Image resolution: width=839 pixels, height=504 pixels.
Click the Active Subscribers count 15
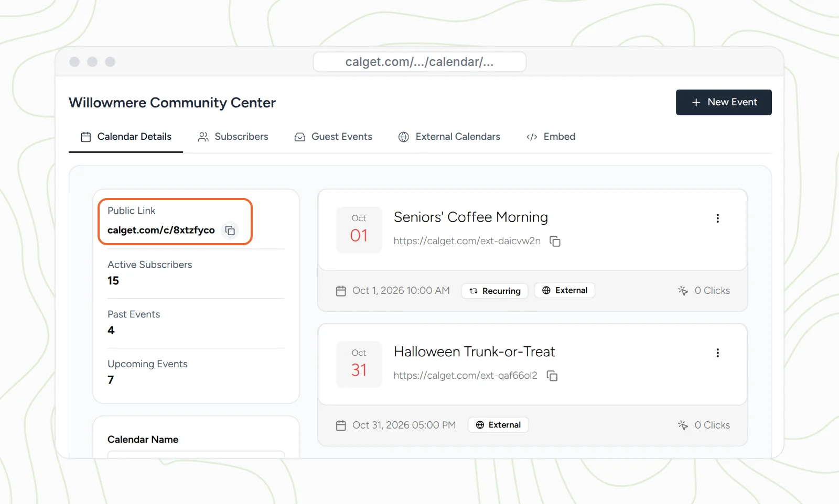(113, 281)
